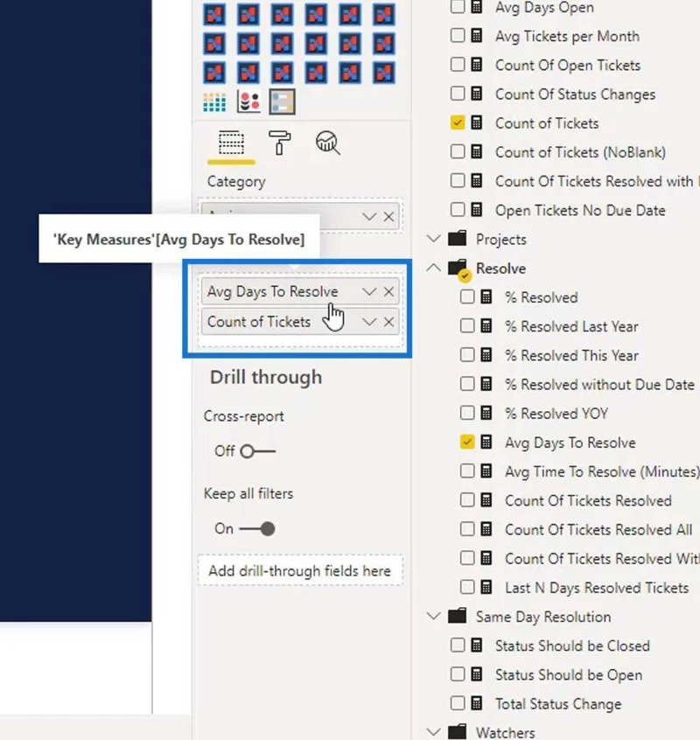Select the red and black dots custom visual
Image resolution: width=700 pixels, height=740 pixels.
(248, 102)
